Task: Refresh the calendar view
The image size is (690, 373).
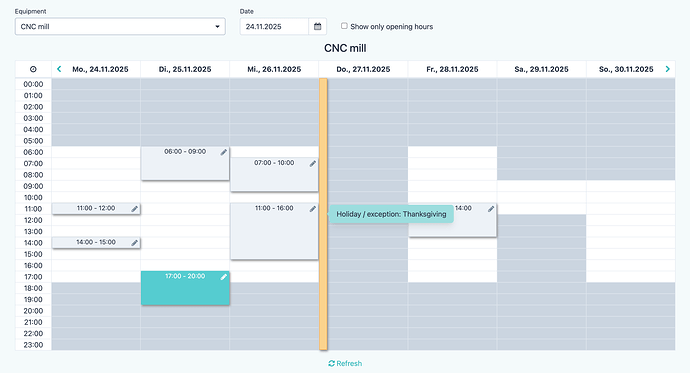Action: (345, 363)
